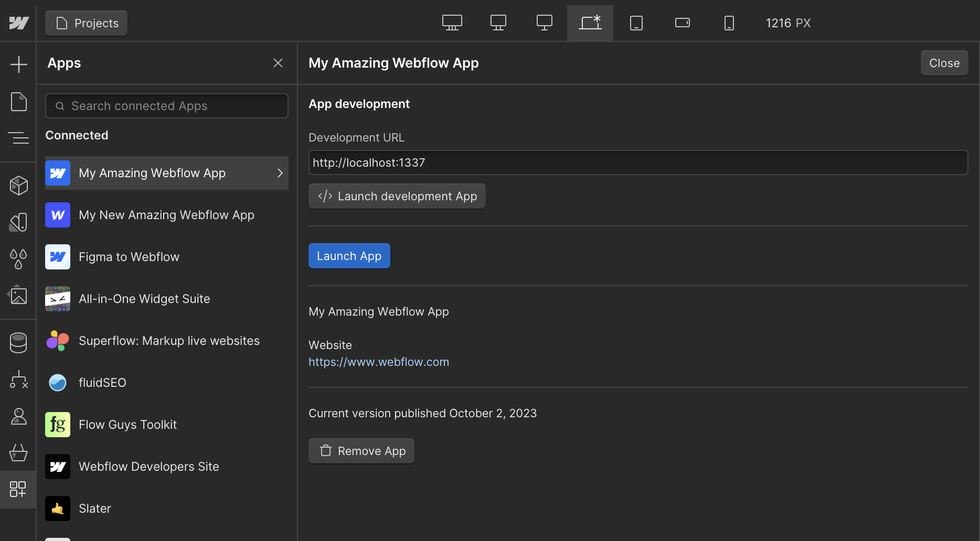Image resolution: width=980 pixels, height=541 pixels.
Task: Open the Assets image panel
Action: point(18,296)
